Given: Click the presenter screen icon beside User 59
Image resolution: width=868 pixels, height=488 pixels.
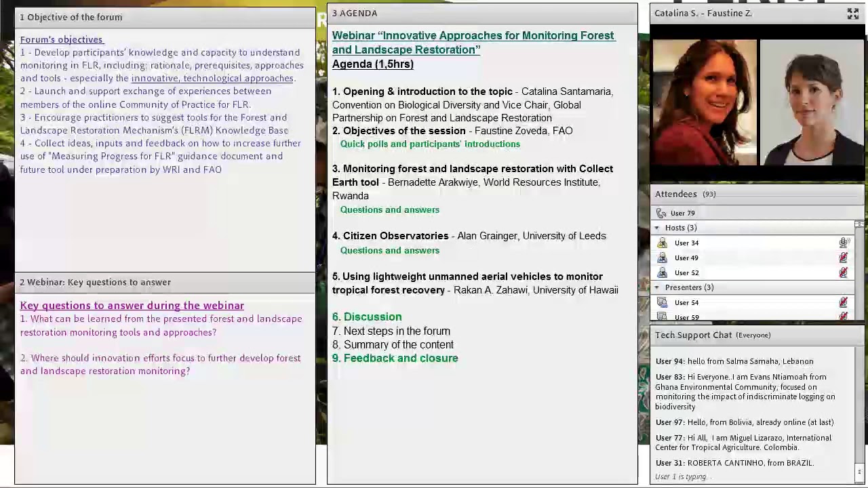Looking at the screenshot, I should (x=663, y=317).
